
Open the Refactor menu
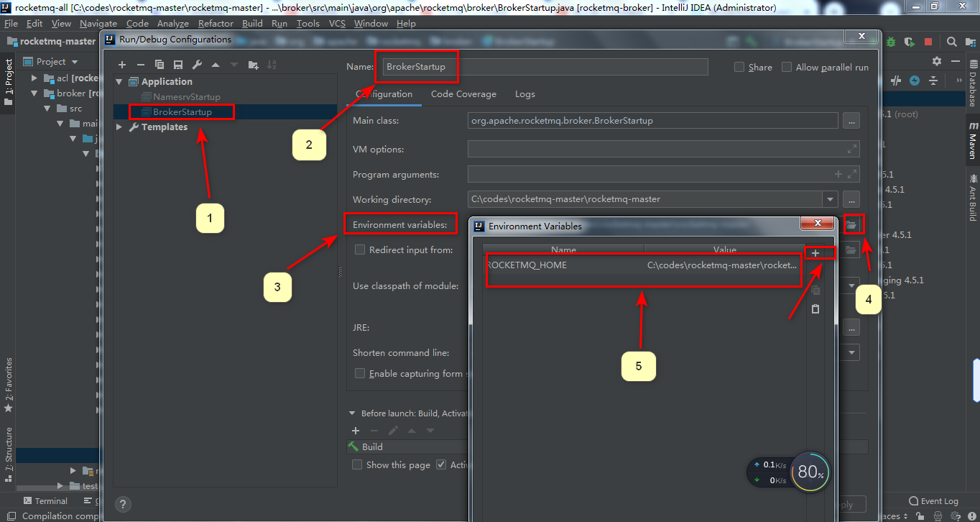[x=216, y=24]
